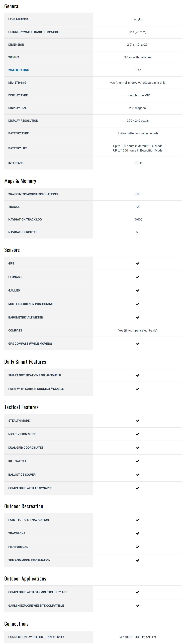
Task: Click the IPX7 water rating value
Action: point(138,70)
